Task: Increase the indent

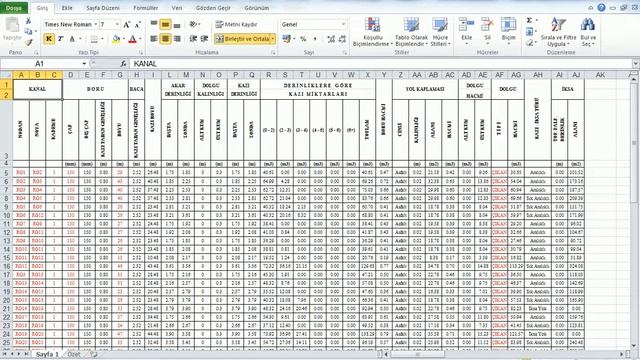Action: [x=204, y=39]
